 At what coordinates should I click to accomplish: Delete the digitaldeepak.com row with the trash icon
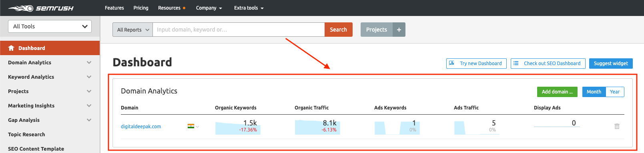[617, 126]
